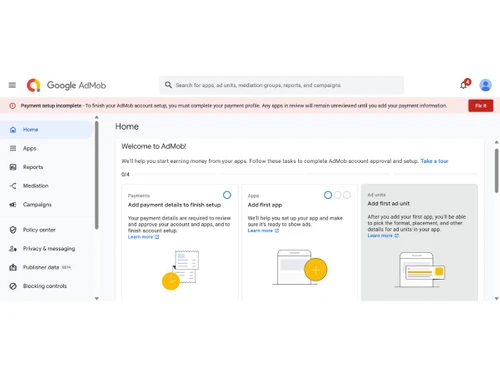Viewport: 500px width, 375px height.
Task: Click the Reports chart icon
Action: click(13, 167)
